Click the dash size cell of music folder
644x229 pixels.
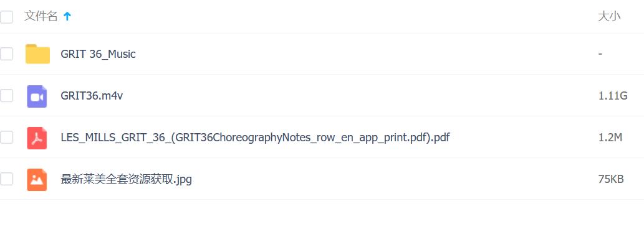[600, 54]
